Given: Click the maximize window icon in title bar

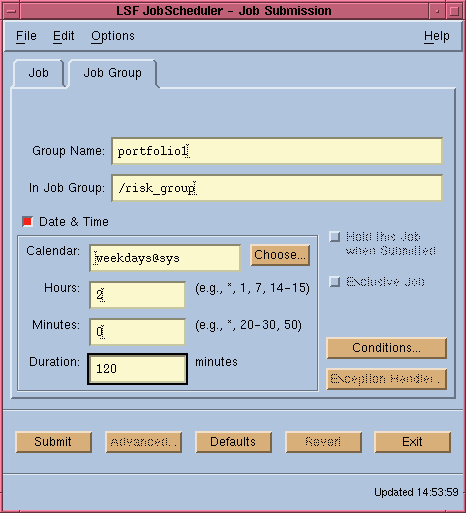Looking at the screenshot, I should pos(454,11).
